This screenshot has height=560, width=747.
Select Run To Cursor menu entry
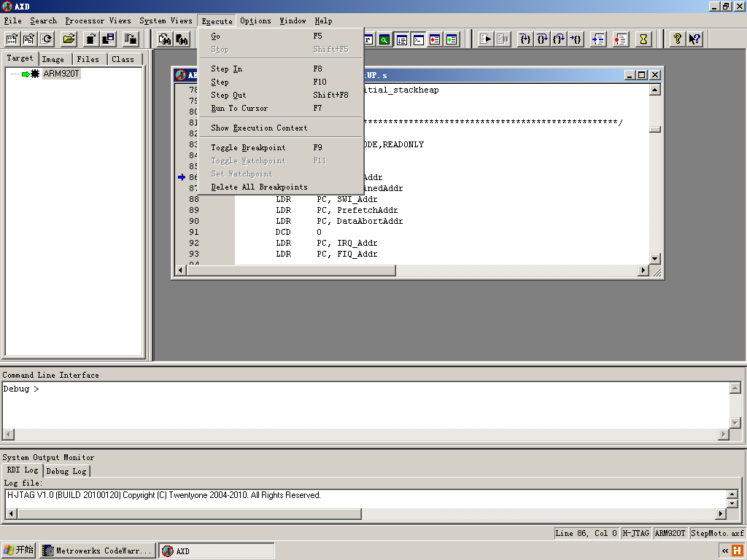click(x=281, y=109)
